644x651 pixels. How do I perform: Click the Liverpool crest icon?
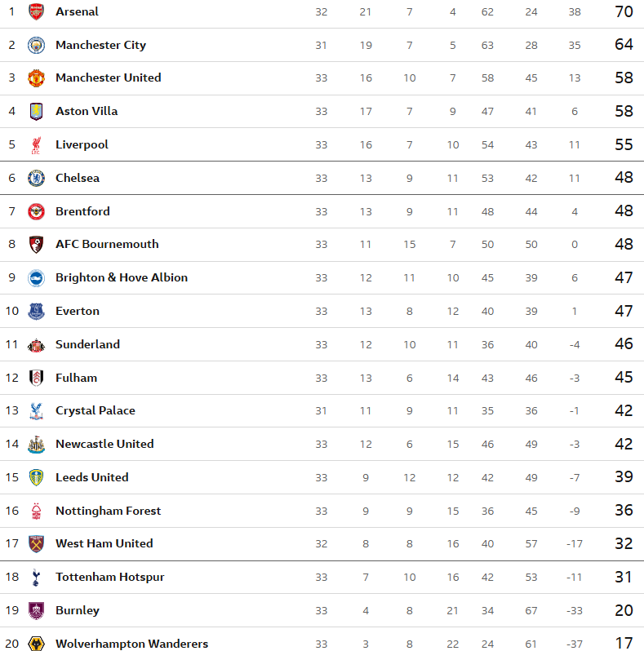tap(36, 145)
